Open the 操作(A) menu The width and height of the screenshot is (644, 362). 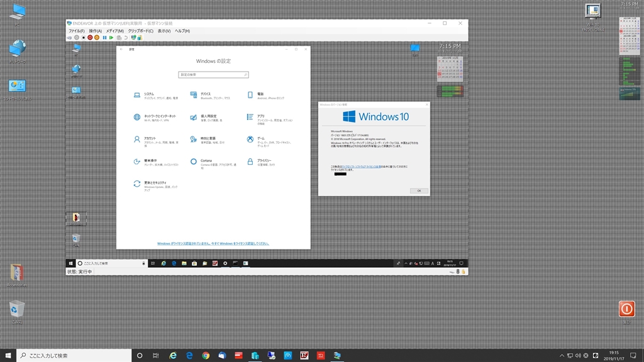96,31
